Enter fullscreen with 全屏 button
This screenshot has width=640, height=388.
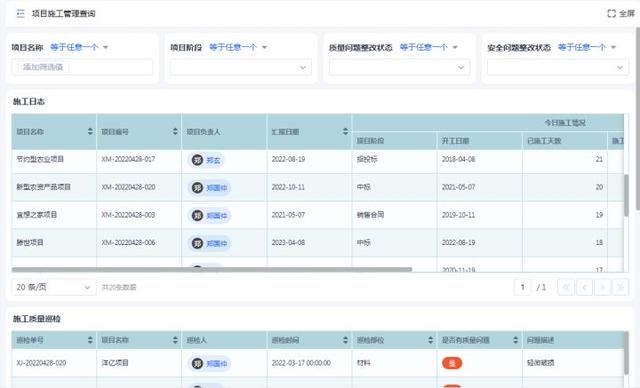pyautogui.click(x=621, y=13)
